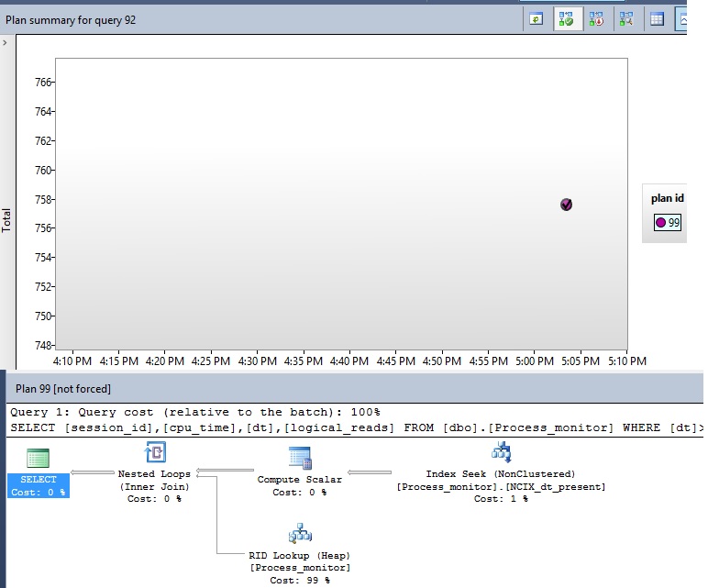Select the Compute Scalar operator icon

(x=300, y=458)
